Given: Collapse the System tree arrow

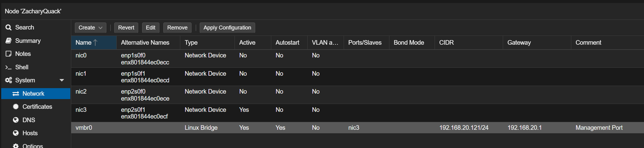Looking at the screenshot, I should [x=62, y=80].
